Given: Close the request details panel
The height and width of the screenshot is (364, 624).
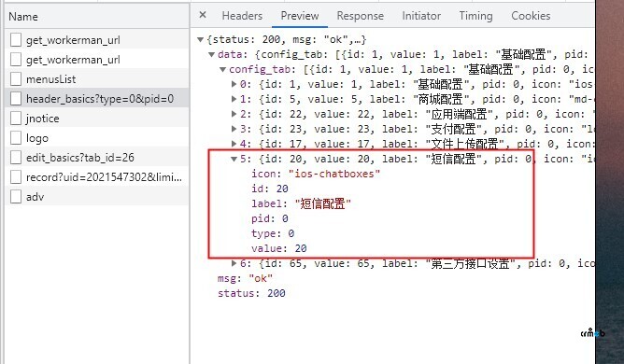Looking at the screenshot, I should (203, 15).
